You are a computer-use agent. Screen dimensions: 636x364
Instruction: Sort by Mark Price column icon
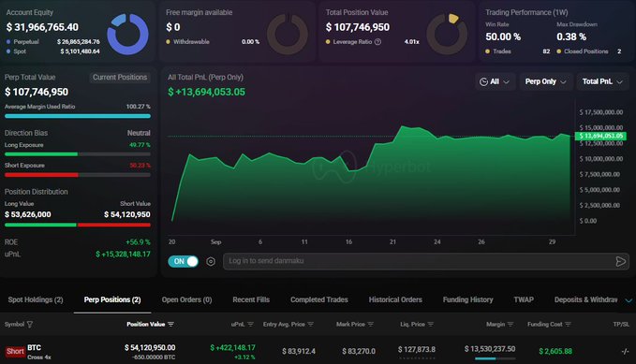[x=370, y=325]
